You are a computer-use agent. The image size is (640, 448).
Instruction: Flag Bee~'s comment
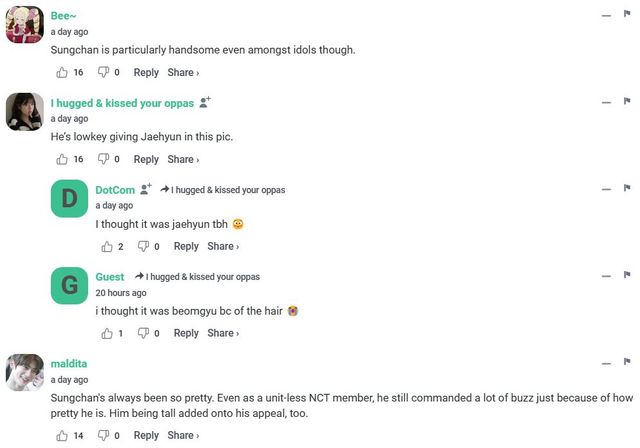627,15
